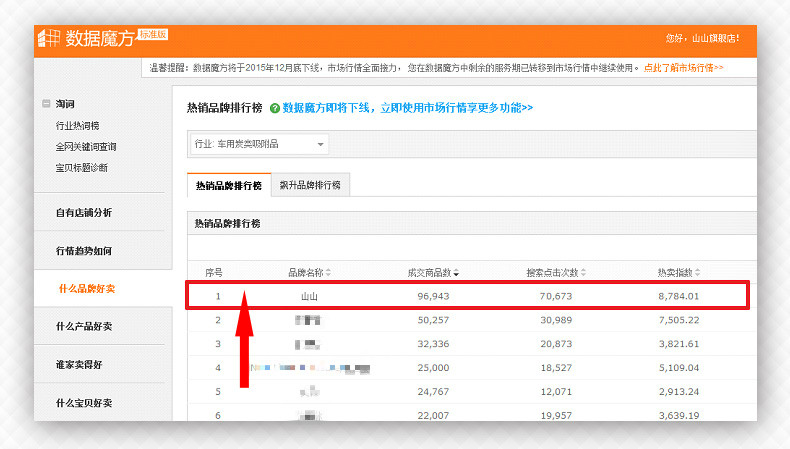
Task: Open 什么产品好卖 menu item
Action: tap(84, 327)
